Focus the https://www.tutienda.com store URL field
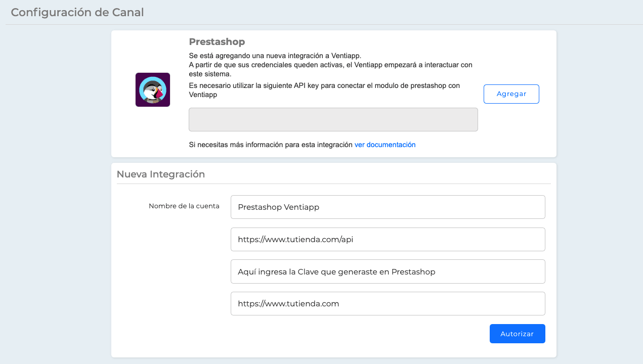 click(x=388, y=303)
